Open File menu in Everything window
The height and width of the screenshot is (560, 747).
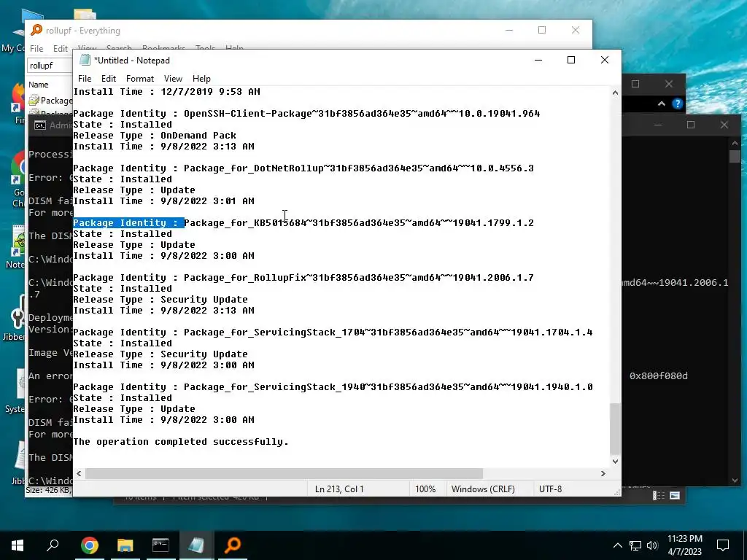(x=36, y=49)
